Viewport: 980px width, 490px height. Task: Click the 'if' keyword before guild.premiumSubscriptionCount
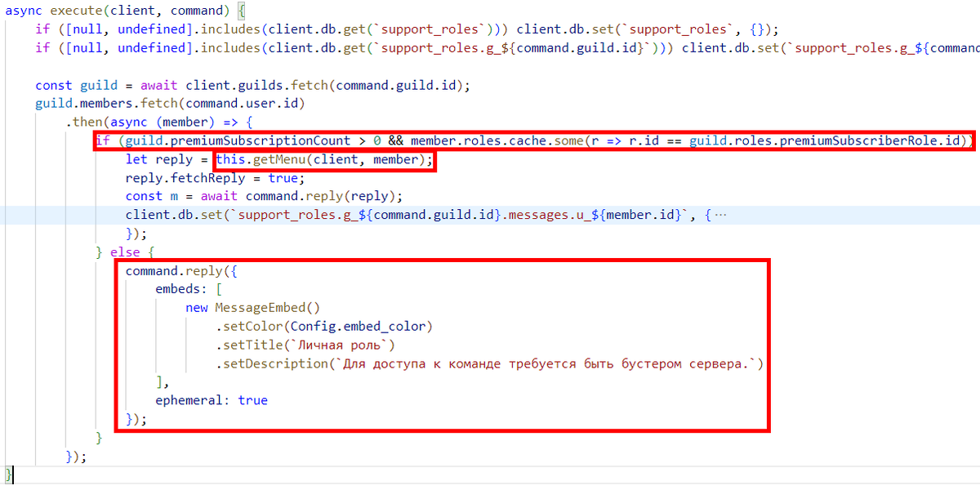102,140
